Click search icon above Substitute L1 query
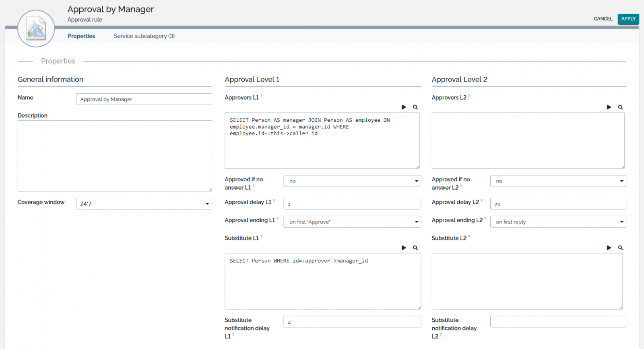 click(x=415, y=248)
